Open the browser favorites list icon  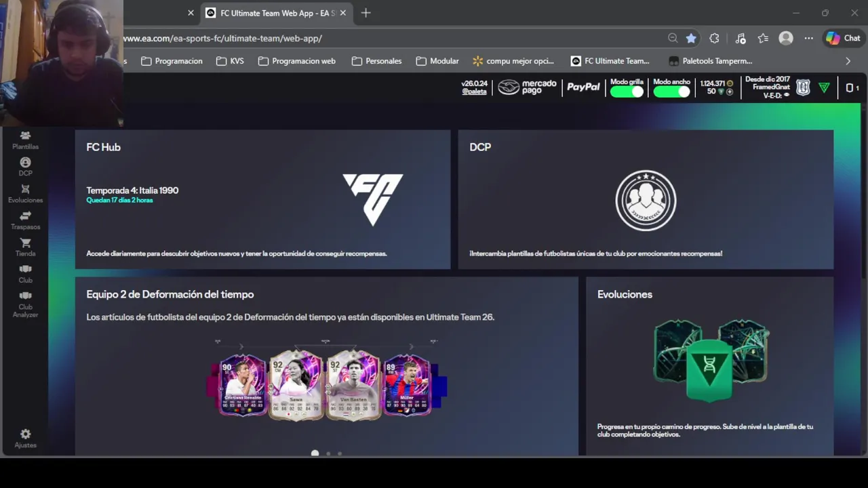(x=763, y=39)
